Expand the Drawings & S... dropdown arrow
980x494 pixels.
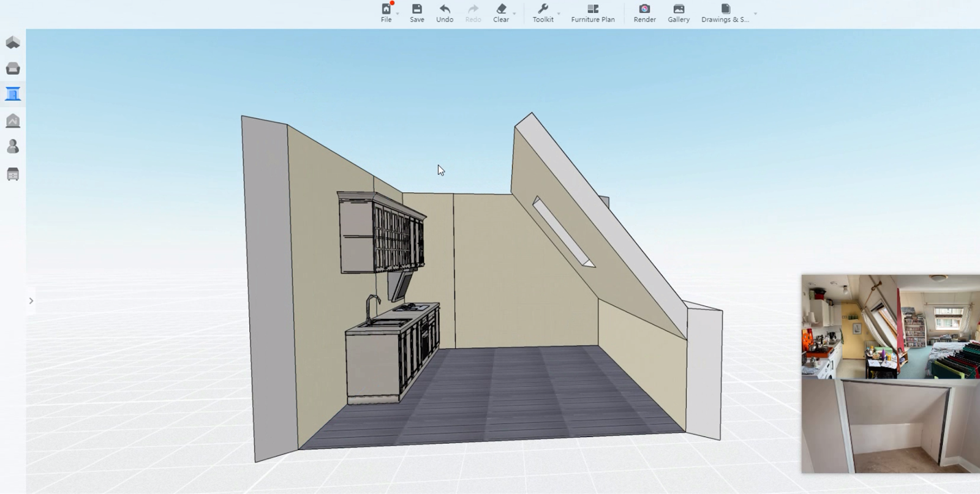(x=755, y=13)
